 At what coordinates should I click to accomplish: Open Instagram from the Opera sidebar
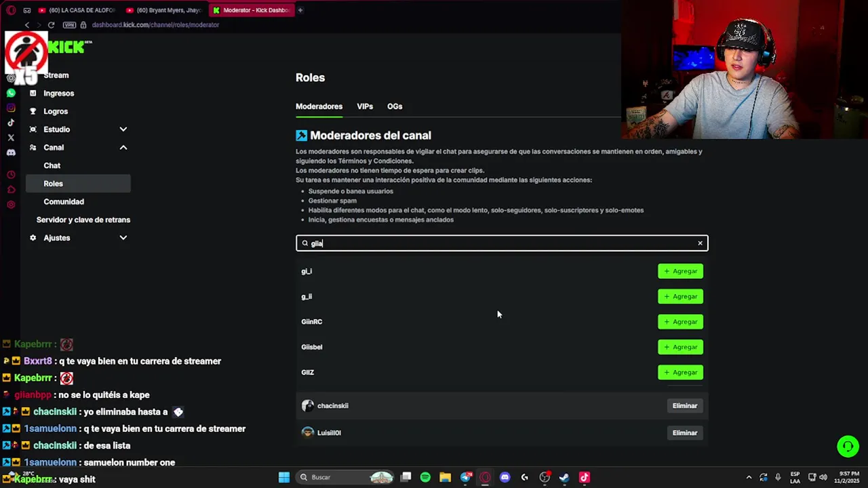point(11,108)
